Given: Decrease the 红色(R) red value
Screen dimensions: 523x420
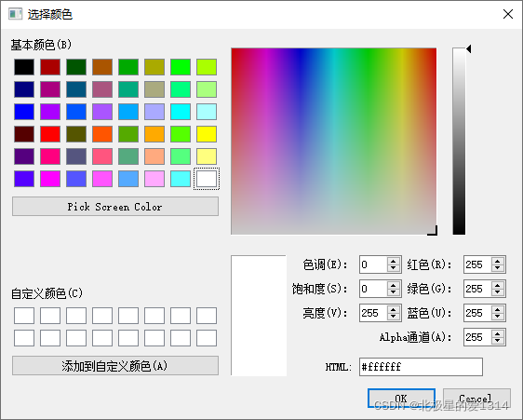Looking at the screenshot, I should [x=498, y=268].
